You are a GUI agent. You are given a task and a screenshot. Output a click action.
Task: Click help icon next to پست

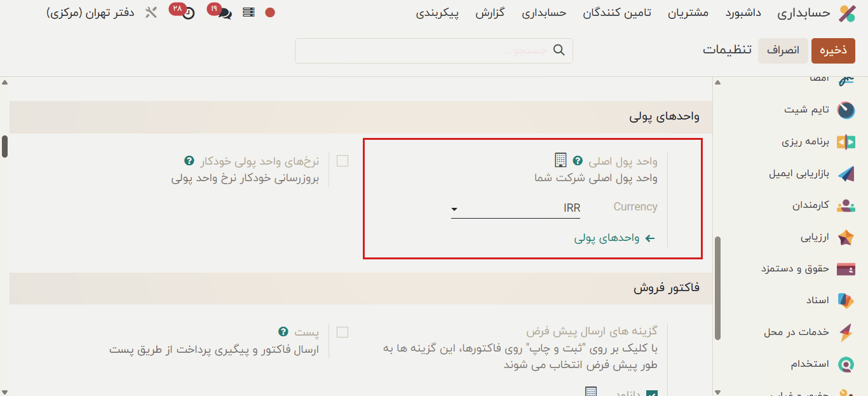point(283,332)
